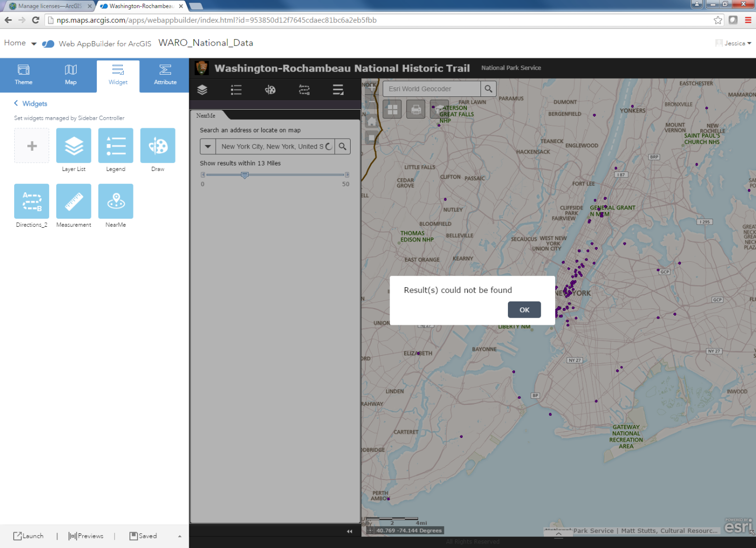
Task: Click the legend list icon in app sidebar
Action: pos(236,90)
